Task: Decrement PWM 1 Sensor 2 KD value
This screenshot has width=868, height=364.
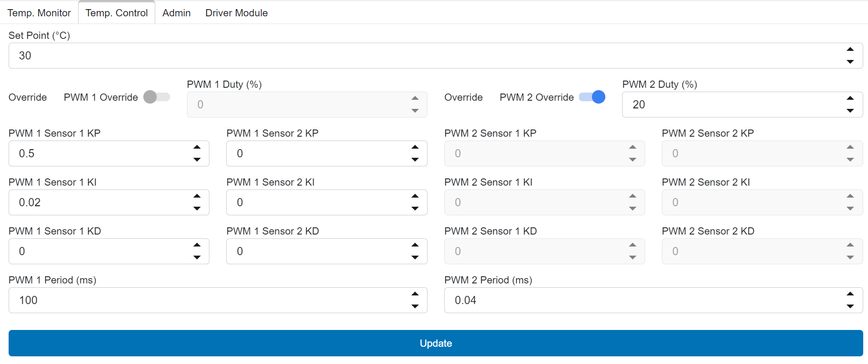Action: pos(415,258)
